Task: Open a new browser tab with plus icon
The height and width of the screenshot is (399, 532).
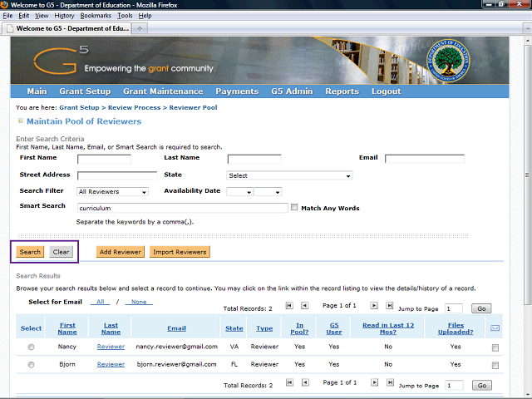Action: (x=140, y=28)
